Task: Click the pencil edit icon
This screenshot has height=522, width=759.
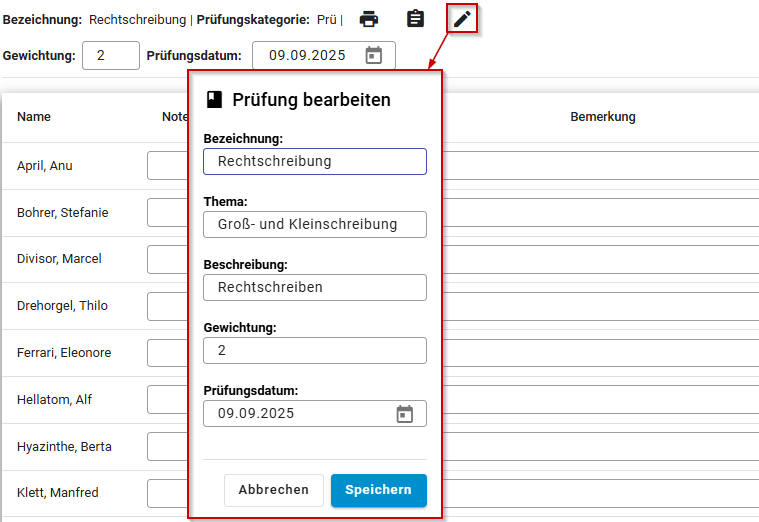Action: click(462, 19)
